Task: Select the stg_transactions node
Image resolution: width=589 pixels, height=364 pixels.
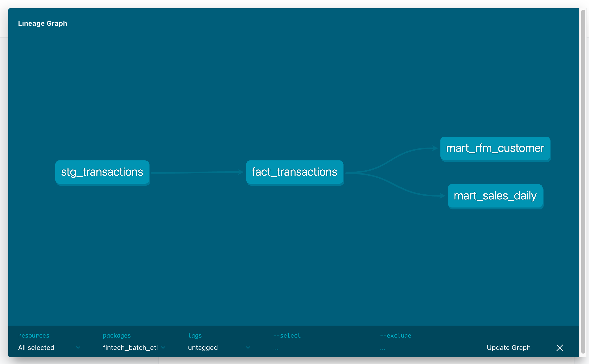Action: [x=102, y=172]
